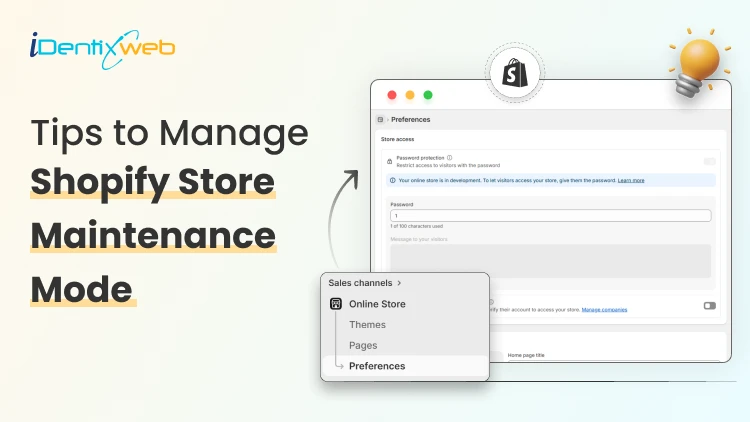Click the Preferences breadcrumb title
The image size is (750, 422).
point(410,120)
